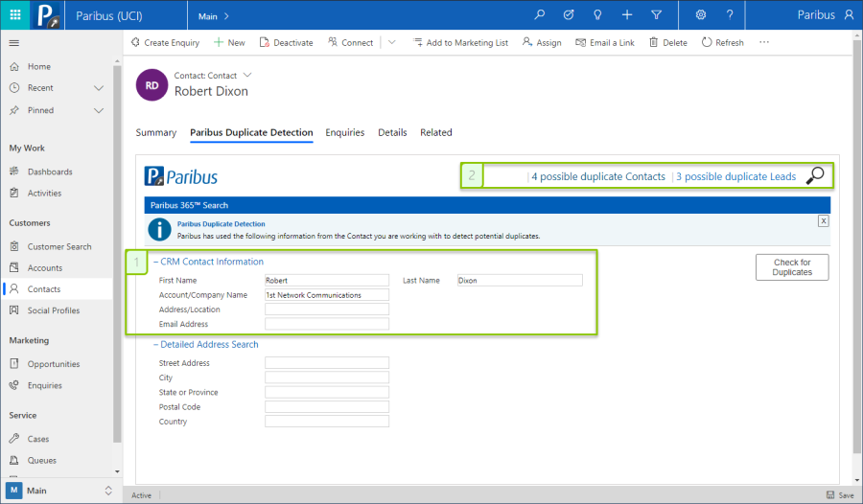Image resolution: width=863 pixels, height=504 pixels.
Task: Click the plus quick create icon
Action: click(x=627, y=15)
